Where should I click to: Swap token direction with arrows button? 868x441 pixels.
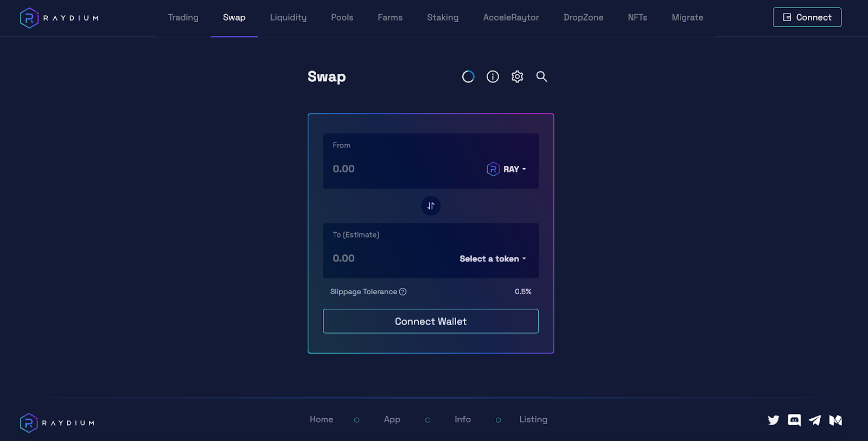click(x=431, y=206)
